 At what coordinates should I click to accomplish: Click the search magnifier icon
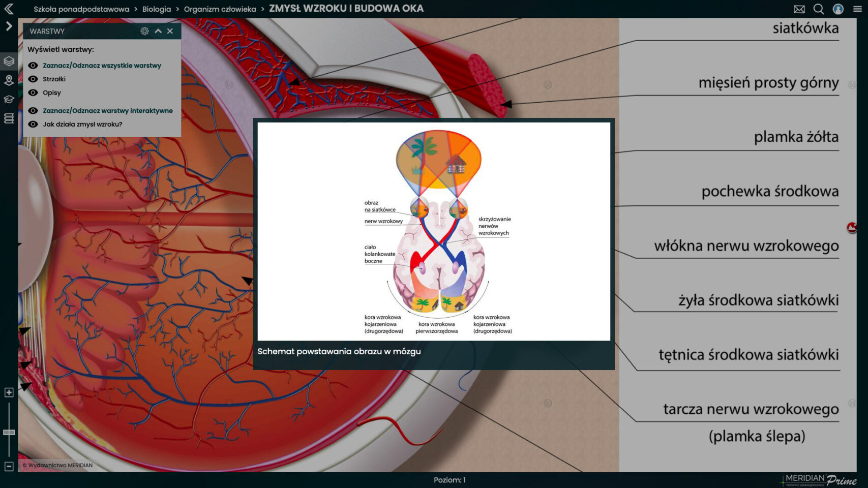click(818, 9)
